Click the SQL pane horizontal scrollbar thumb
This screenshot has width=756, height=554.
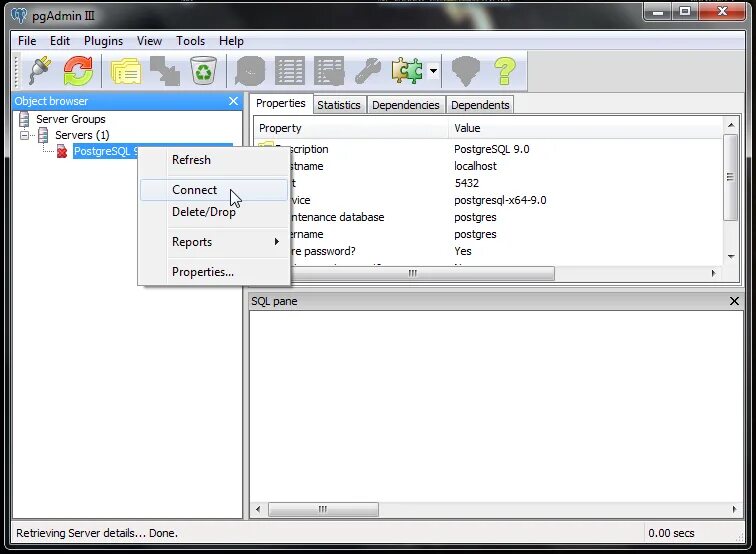click(323, 509)
